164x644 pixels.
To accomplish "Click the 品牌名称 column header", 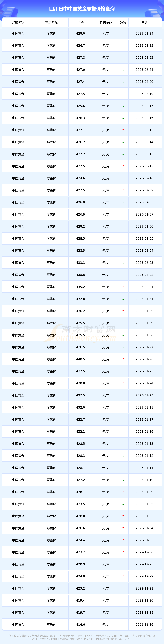I will pos(18,22).
